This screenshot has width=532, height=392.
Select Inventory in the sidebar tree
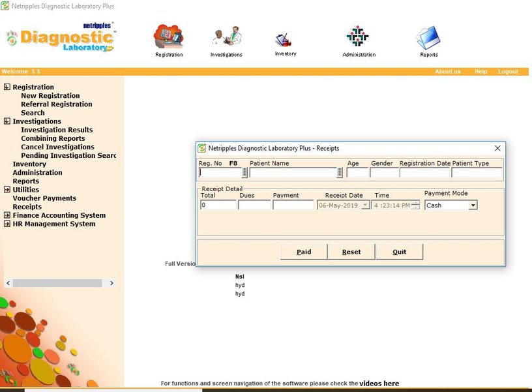(29, 164)
